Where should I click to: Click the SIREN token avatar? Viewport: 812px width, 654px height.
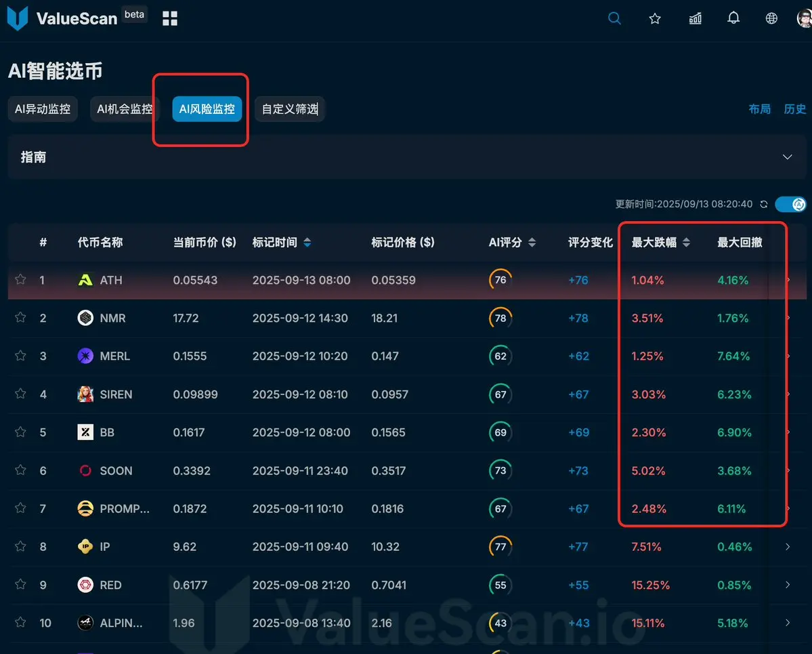pyautogui.click(x=85, y=394)
